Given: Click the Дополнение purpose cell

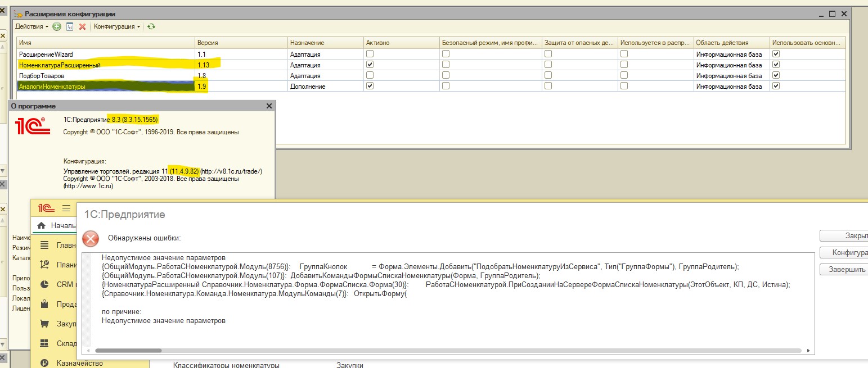Looking at the screenshot, I should pos(325,86).
